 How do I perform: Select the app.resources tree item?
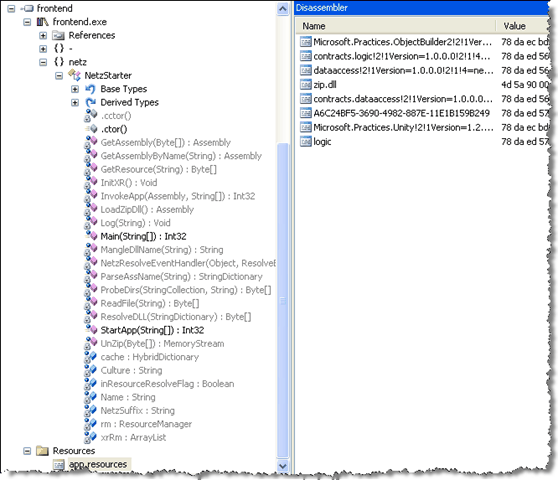point(98,464)
